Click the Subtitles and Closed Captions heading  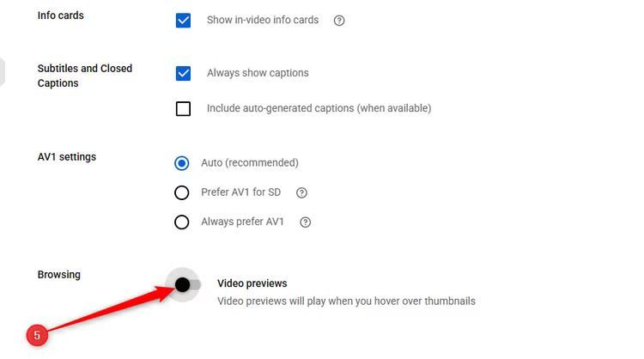tap(85, 76)
